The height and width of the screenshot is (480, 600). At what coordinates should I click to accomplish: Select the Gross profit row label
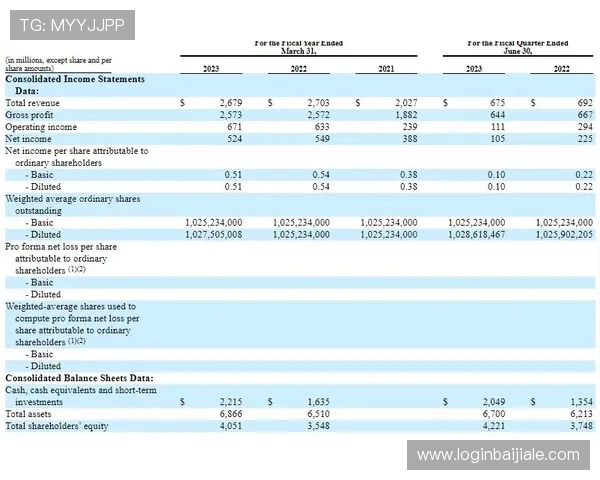(31, 115)
